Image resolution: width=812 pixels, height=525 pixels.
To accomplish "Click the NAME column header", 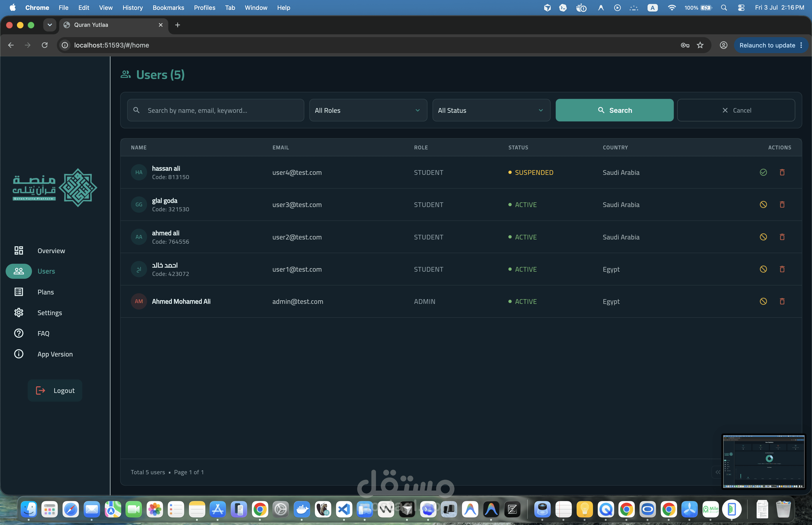I will click(139, 148).
